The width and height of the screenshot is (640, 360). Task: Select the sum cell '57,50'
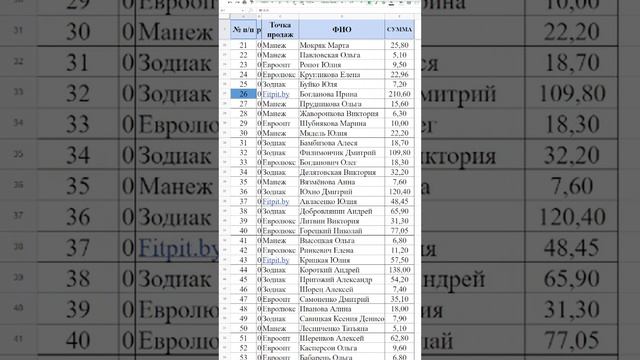(399, 260)
